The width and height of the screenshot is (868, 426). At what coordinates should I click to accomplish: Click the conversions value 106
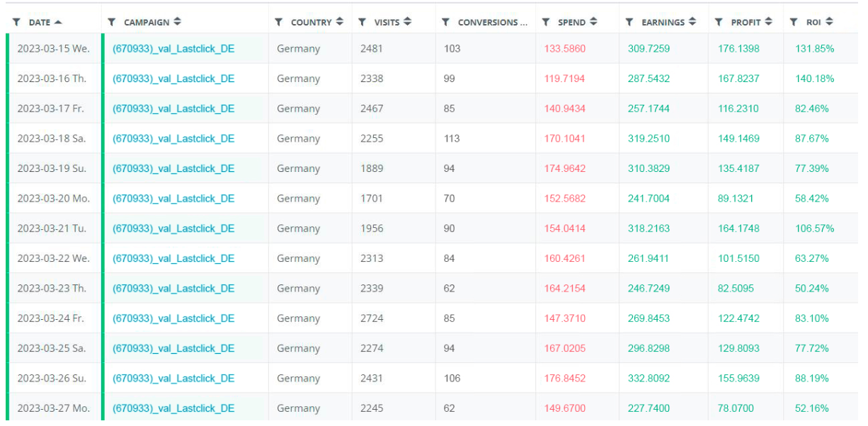pyautogui.click(x=452, y=379)
